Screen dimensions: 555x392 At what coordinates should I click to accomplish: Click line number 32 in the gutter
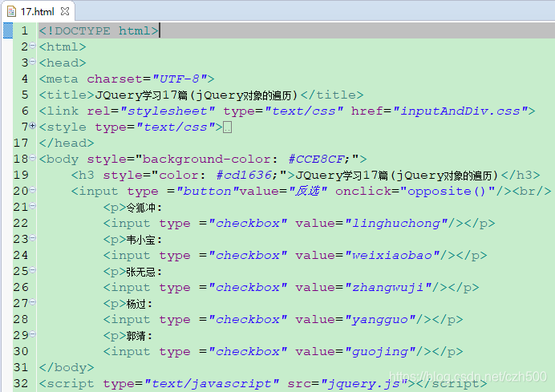coord(21,383)
